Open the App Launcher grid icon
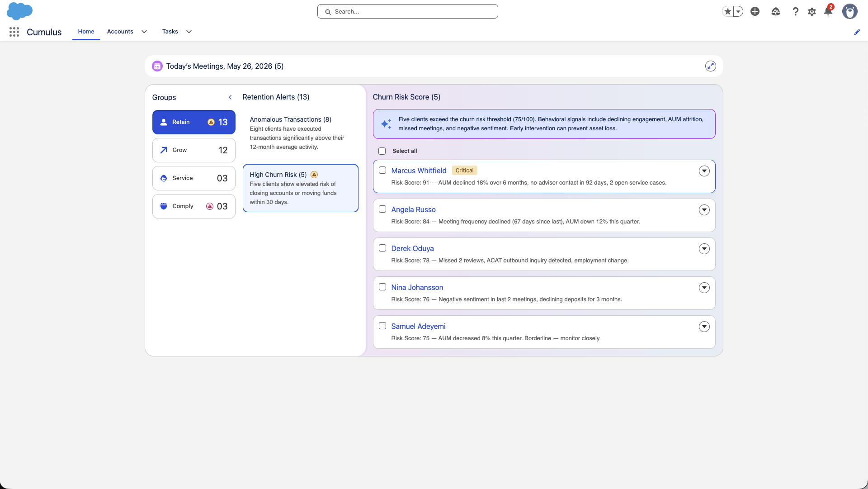 [14, 32]
